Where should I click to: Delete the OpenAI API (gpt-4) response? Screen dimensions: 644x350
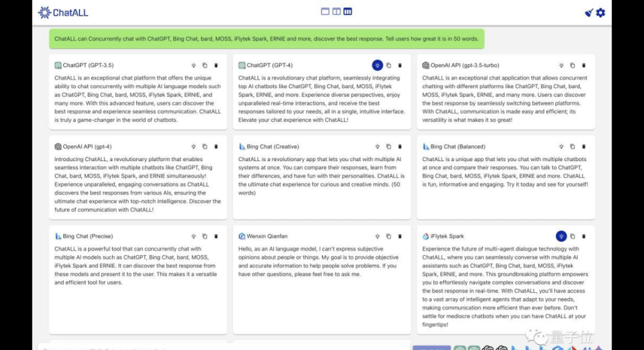tap(216, 147)
